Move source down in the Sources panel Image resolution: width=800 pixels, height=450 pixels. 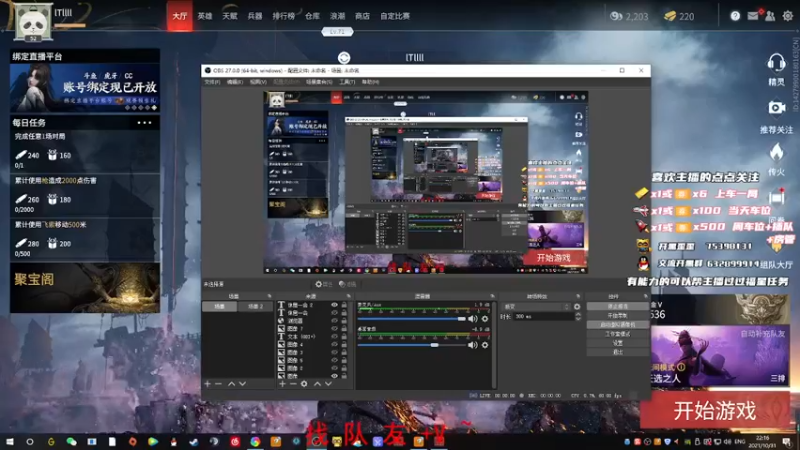[328, 384]
